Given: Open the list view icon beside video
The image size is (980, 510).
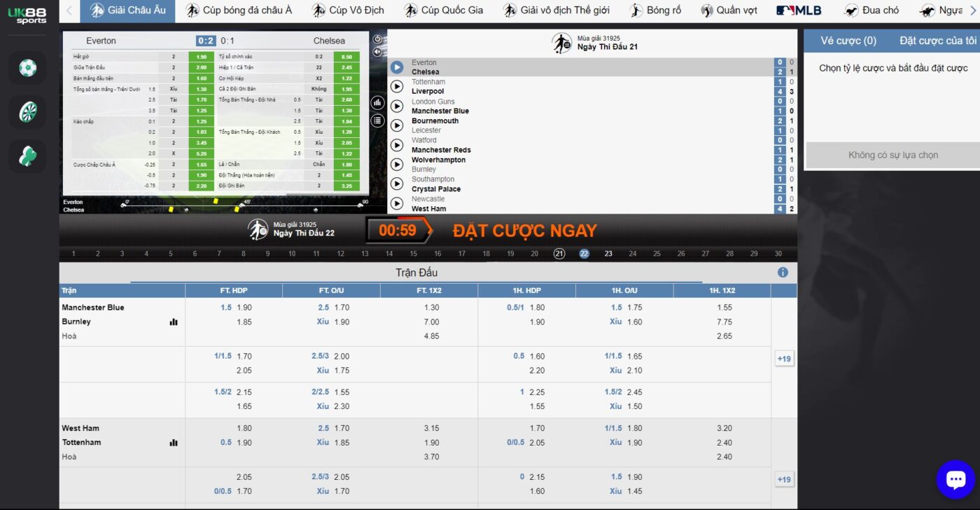Looking at the screenshot, I should pos(378,120).
